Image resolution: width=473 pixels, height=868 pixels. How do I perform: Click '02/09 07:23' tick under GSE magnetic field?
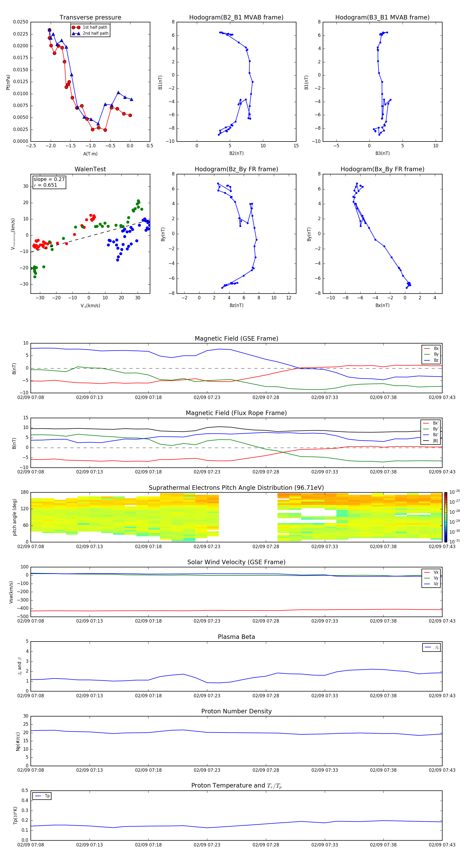(207, 398)
